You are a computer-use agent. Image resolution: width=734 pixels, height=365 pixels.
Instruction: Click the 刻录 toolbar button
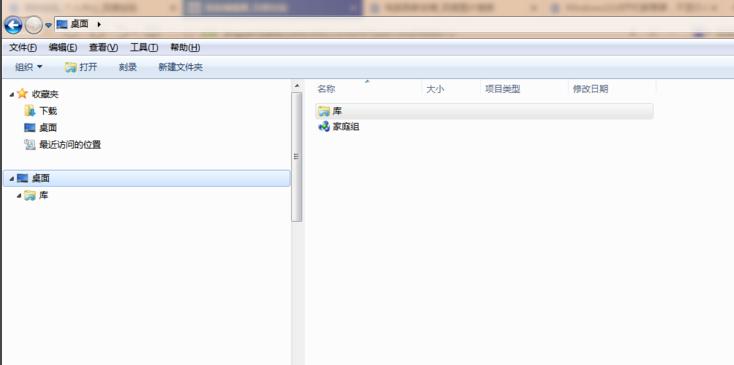(127, 67)
